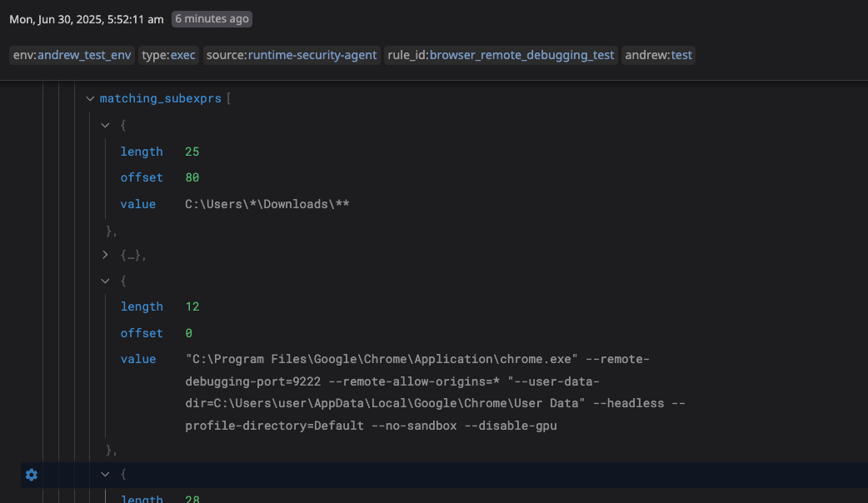Click the 'value' key beside Downloads path
868x503 pixels.
pyautogui.click(x=138, y=204)
